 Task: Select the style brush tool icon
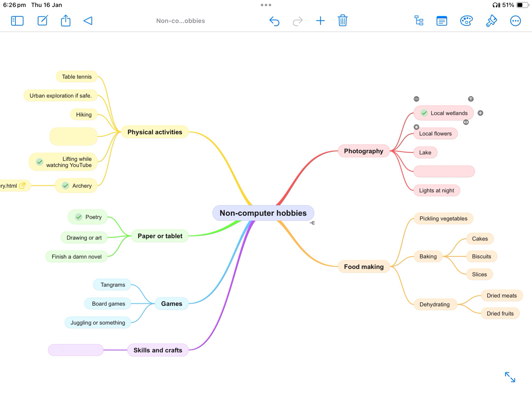pos(491,21)
